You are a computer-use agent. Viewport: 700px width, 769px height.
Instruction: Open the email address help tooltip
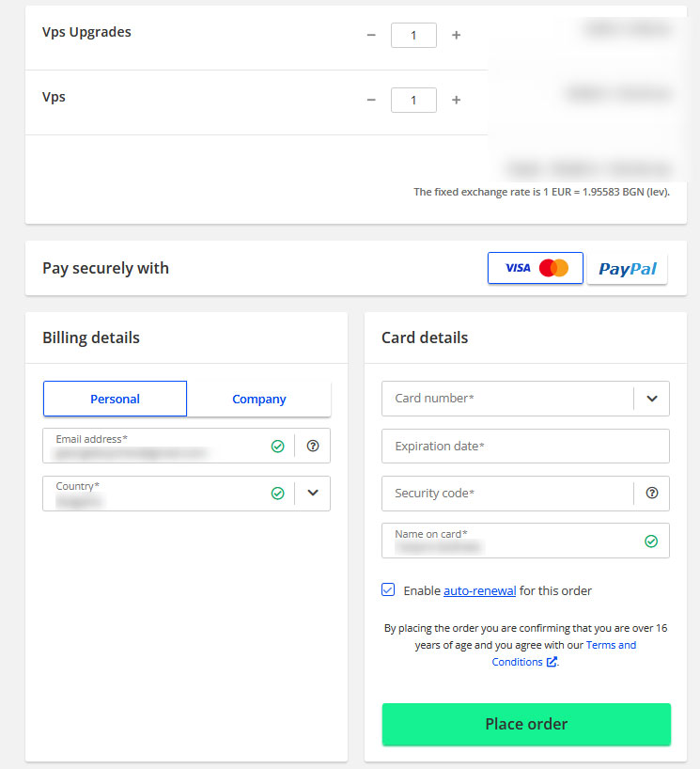(313, 446)
